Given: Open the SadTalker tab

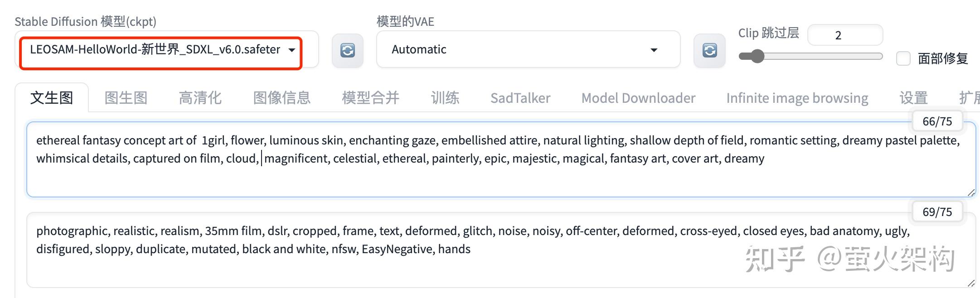Looking at the screenshot, I should (520, 97).
